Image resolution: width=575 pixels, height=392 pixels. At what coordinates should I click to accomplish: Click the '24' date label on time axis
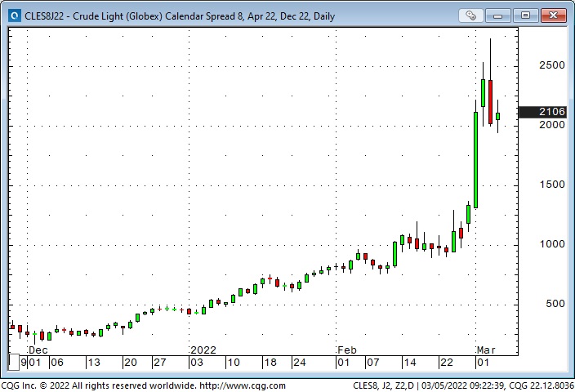pyautogui.click(x=299, y=363)
